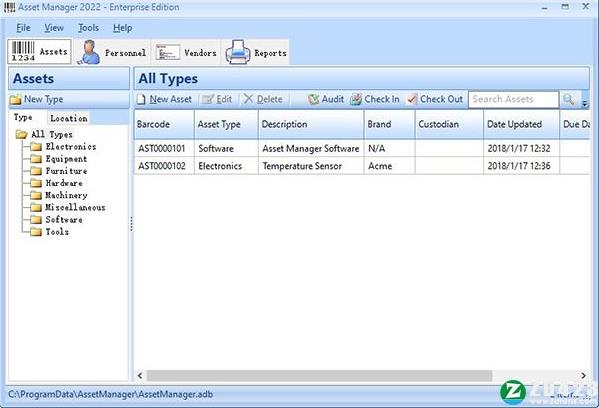
Task: Click the Due Date column header
Action: 575,124
